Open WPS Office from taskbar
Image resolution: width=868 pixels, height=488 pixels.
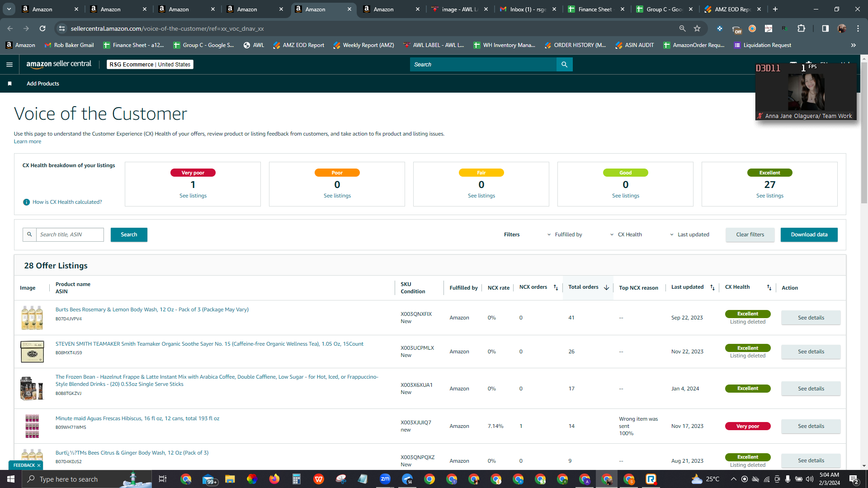tap(319, 479)
